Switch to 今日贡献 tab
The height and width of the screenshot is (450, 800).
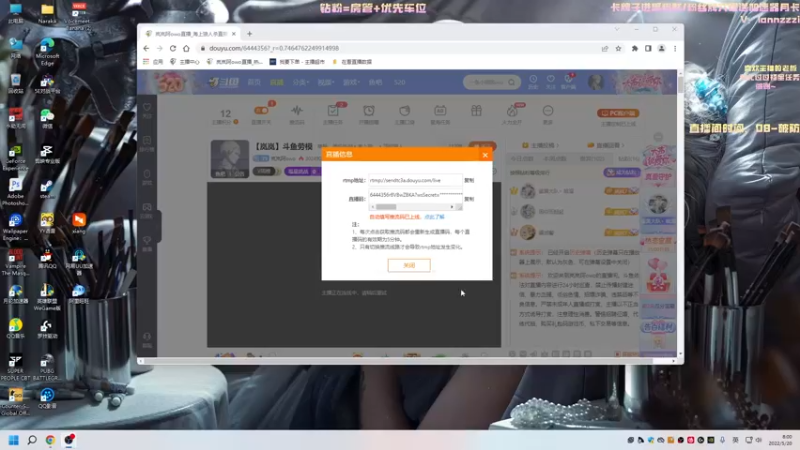coord(522,159)
